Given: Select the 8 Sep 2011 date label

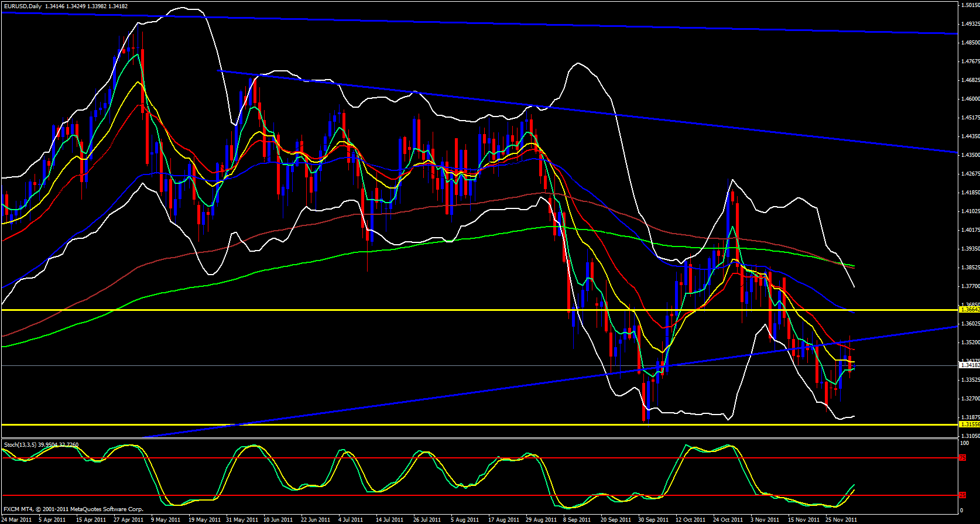Looking at the screenshot, I should coord(577,519).
